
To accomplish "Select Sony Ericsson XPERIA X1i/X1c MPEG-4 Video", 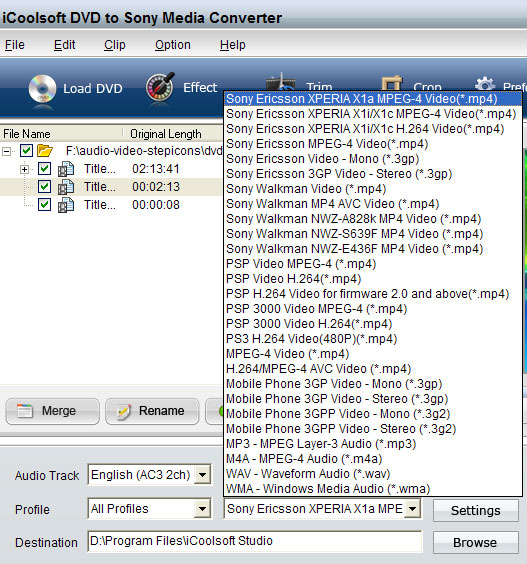I will [x=373, y=114].
